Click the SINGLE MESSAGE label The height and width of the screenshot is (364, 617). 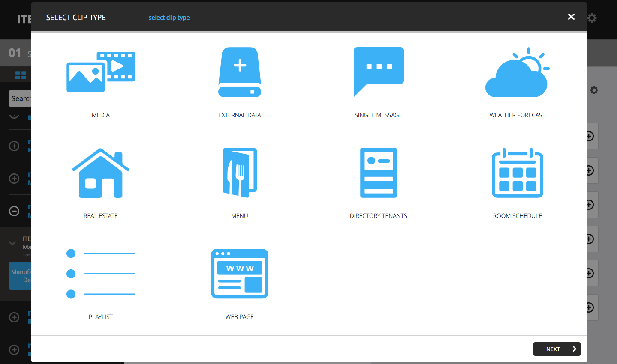[x=379, y=115]
